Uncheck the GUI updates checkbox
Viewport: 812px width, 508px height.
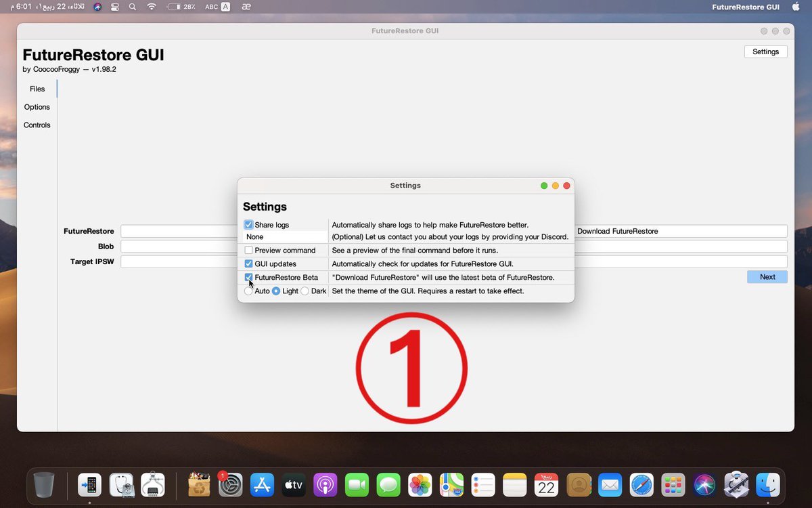[x=248, y=264]
